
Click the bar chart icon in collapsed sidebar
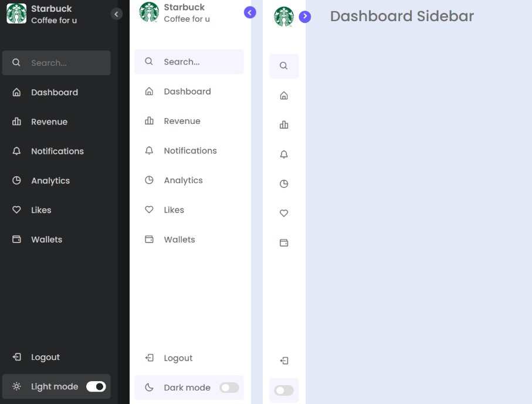(x=284, y=125)
